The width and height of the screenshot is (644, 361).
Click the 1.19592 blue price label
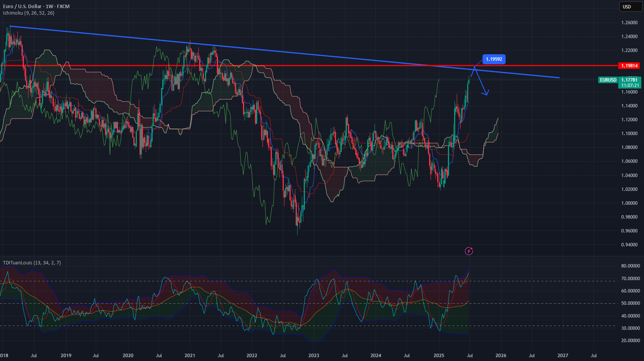pos(494,59)
